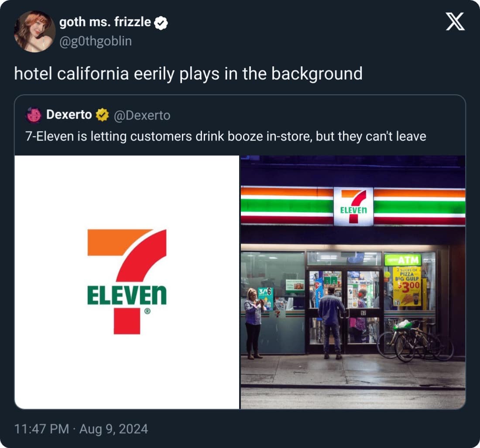Open the tweet timestamp 11:47 PM · Aug 9, 2024
The image size is (480, 448).
tap(81, 428)
